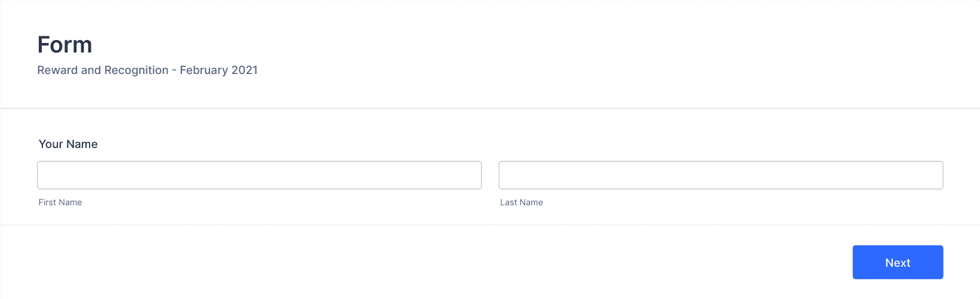Advance the form using Next
The height and width of the screenshot is (299, 980).
point(898,262)
